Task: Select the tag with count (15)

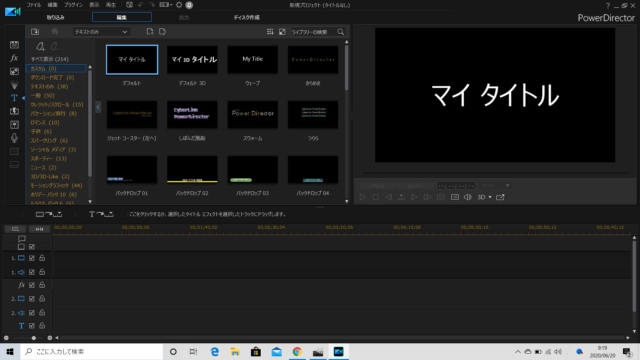Action: pos(57,104)
